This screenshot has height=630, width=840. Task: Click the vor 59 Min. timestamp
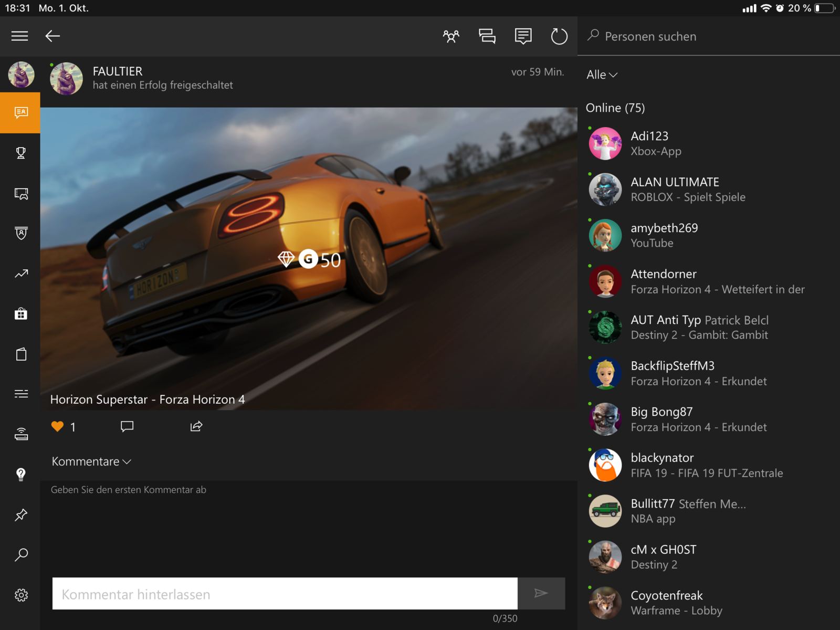pyautogui.click(x=538, y=72)
